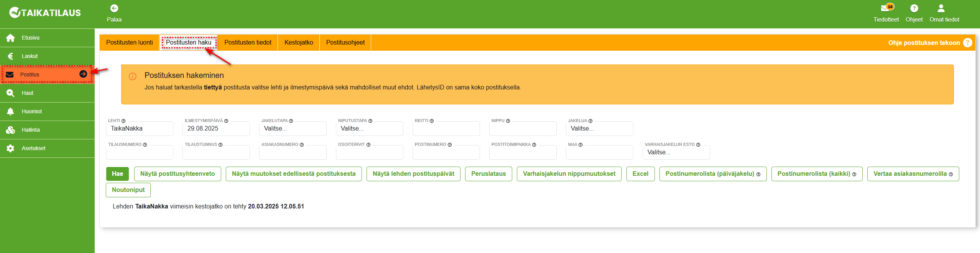Click the Ohje postituksen tekoon question mark
This screenshot has height=253, width=980.
(967, 43)
